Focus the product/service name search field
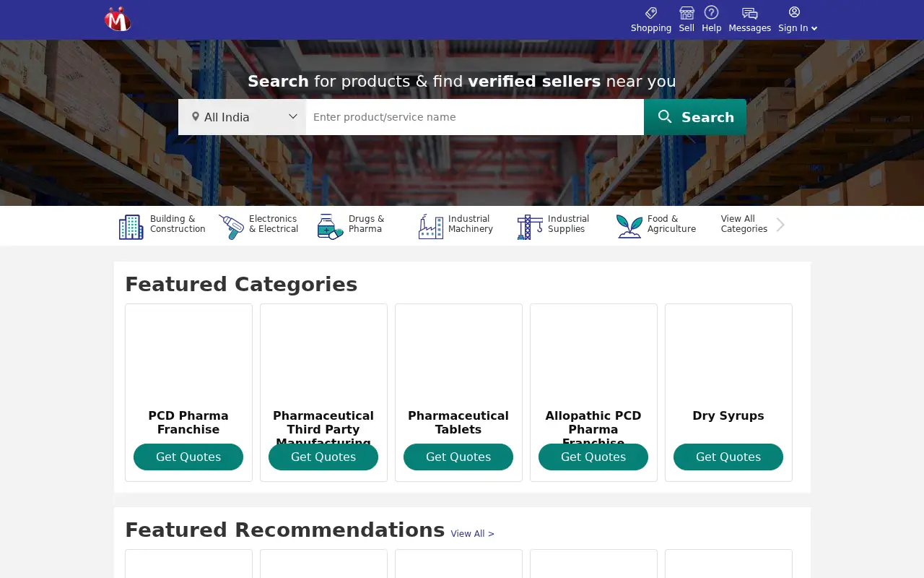924x578 pixels. pos(475,117)
